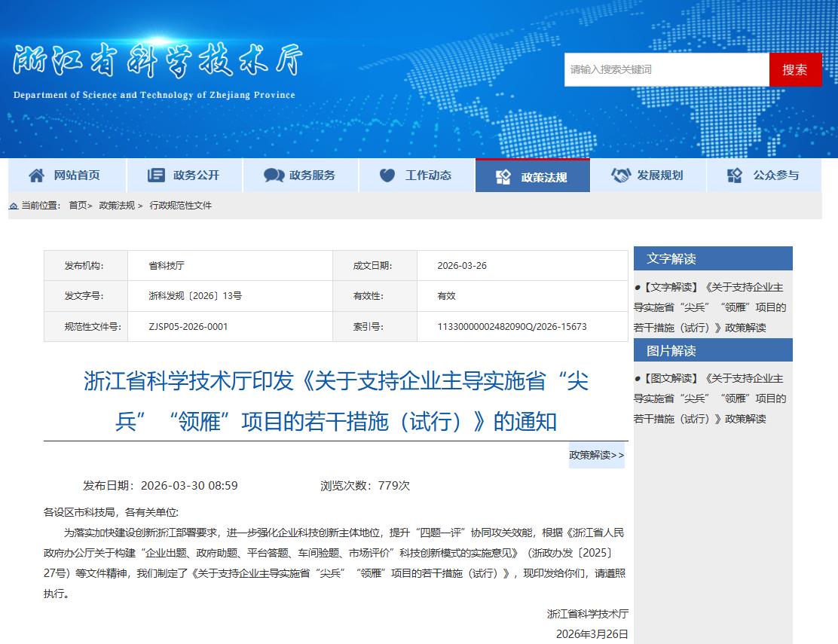Click the icon beside 政策法规 tab
838x644 pixels.
pyautogui.click(x=503, y=177)
